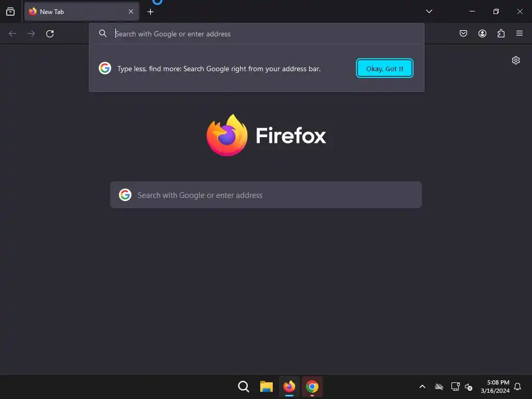Screen dimensions: 532x399
Task: Go back one page arrow
Action: pos(12,34)
